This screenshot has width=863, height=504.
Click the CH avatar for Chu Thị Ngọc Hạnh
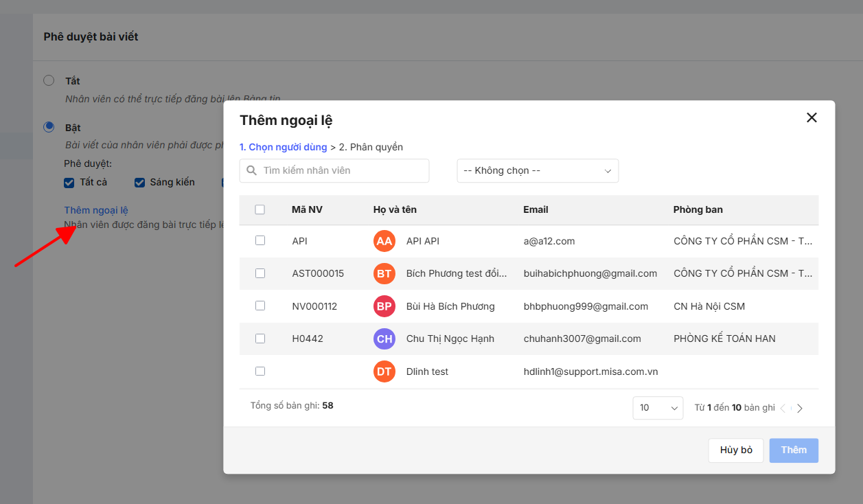[384, 339]
